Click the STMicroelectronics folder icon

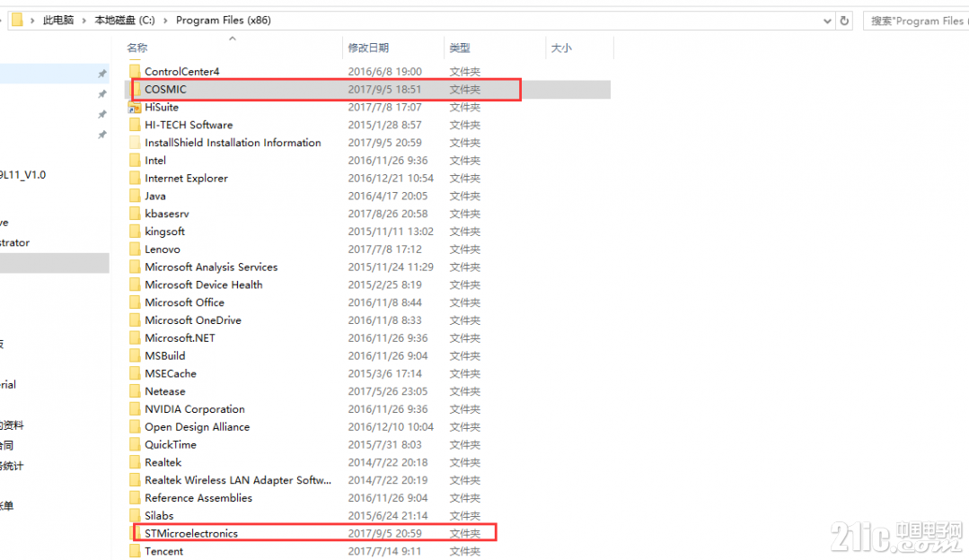click(137, 533)
